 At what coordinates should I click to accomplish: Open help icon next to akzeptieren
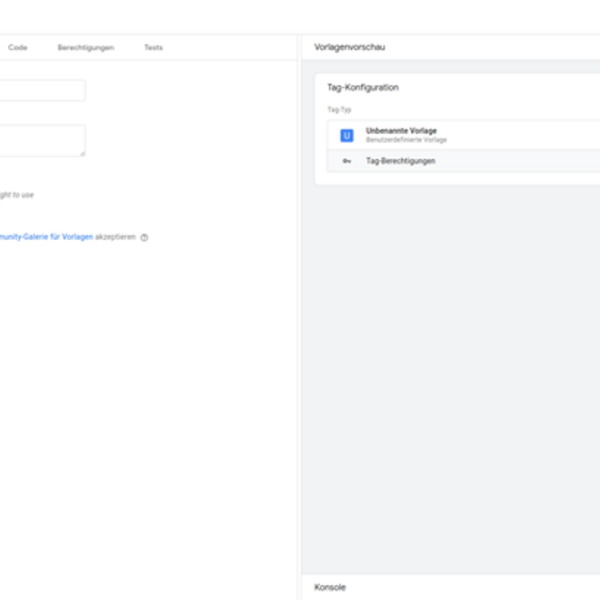[x=145, y=238]
